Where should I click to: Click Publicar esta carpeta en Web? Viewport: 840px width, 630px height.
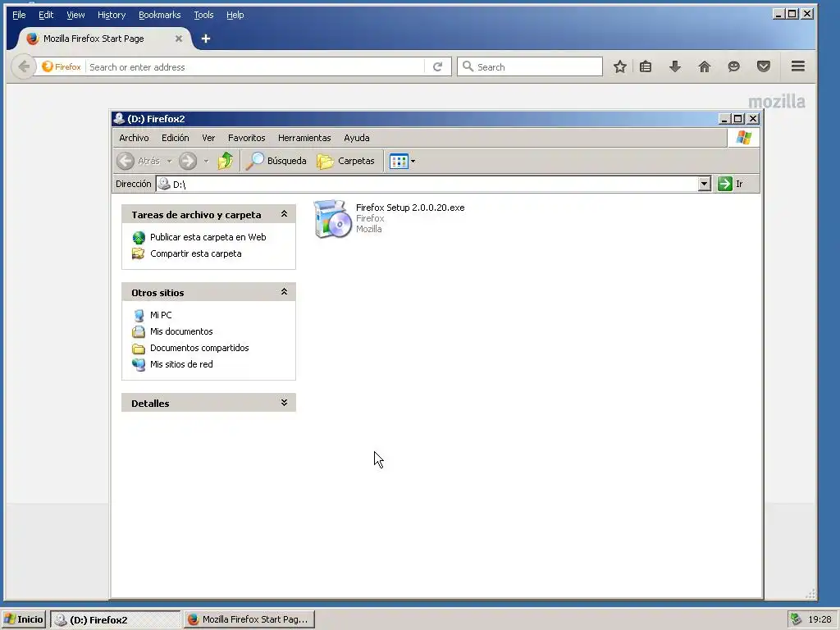tap(208, 237)
